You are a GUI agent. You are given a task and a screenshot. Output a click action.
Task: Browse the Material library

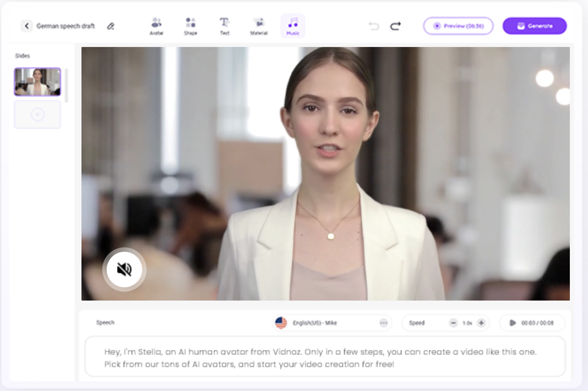tap(259, 25)
